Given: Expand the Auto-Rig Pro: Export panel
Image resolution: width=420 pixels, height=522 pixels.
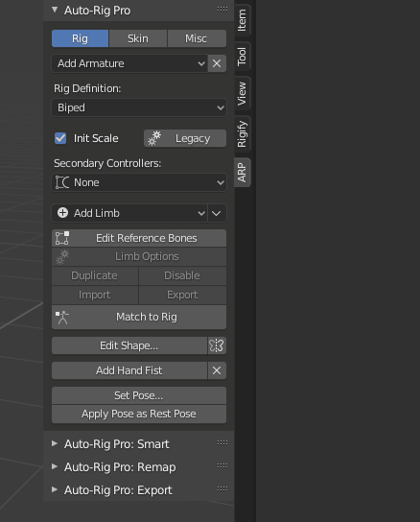Looking at the screenshot, I should pyautogui.click(x=55, y=489).
